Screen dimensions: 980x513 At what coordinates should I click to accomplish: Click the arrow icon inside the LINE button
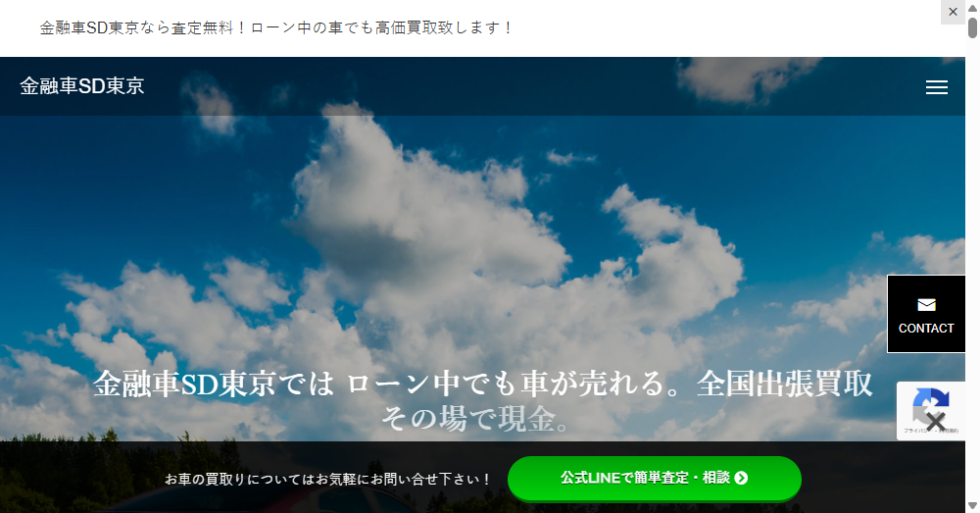click(741, 478)
